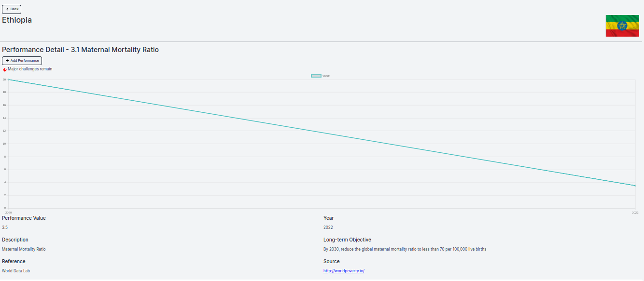Select the 2020 data point on the chart

[9, 80]
